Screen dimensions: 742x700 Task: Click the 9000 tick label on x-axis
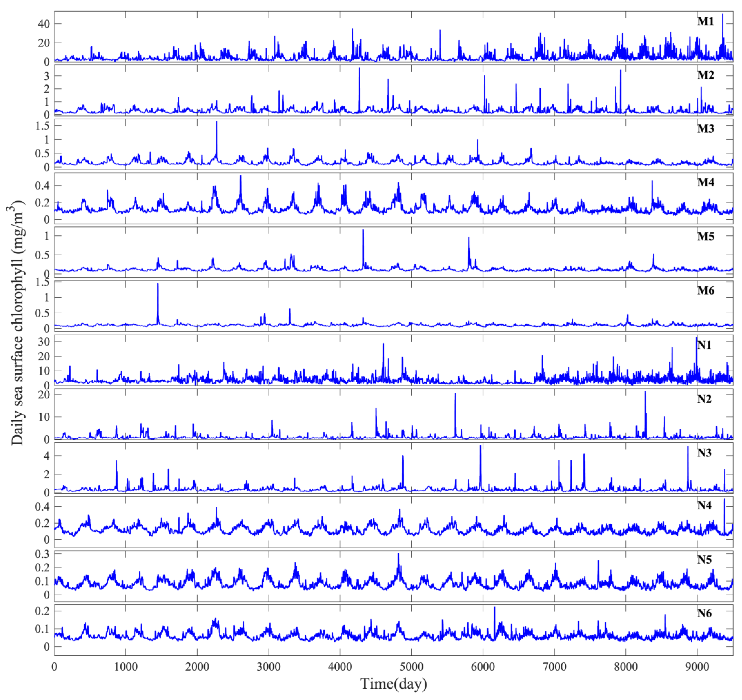pyautogui.click(x=697, y=666)
